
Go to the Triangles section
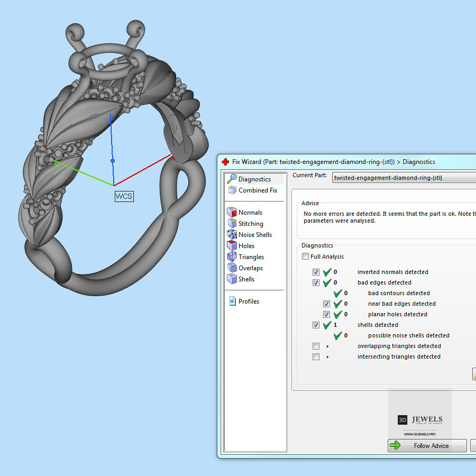tap(251, 257)
